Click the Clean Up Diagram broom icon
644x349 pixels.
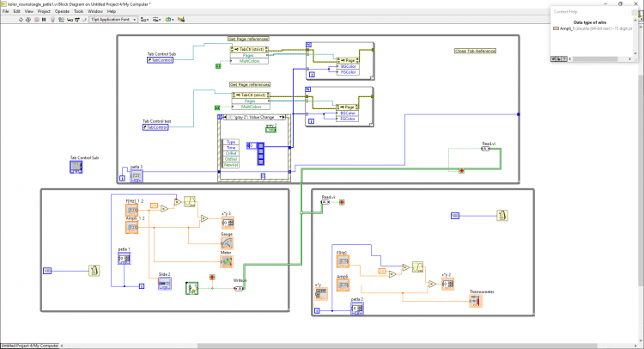pos(181,19)
